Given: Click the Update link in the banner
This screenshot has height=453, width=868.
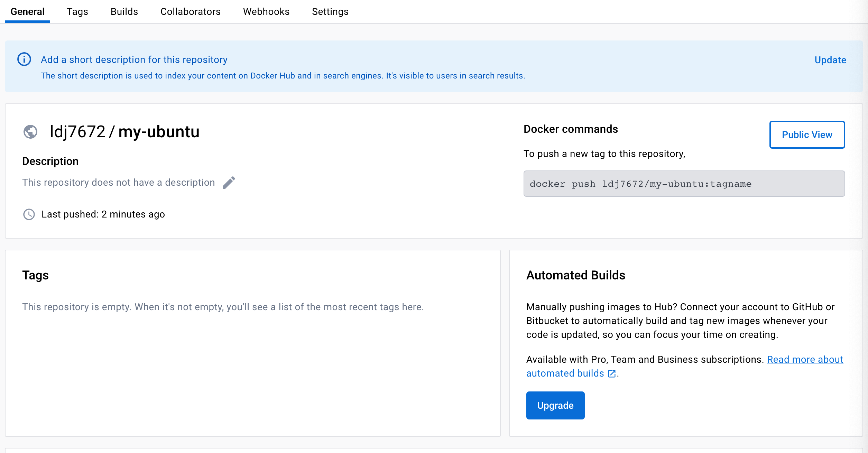Looking at the screenshot, I should [x=830, y=60].
